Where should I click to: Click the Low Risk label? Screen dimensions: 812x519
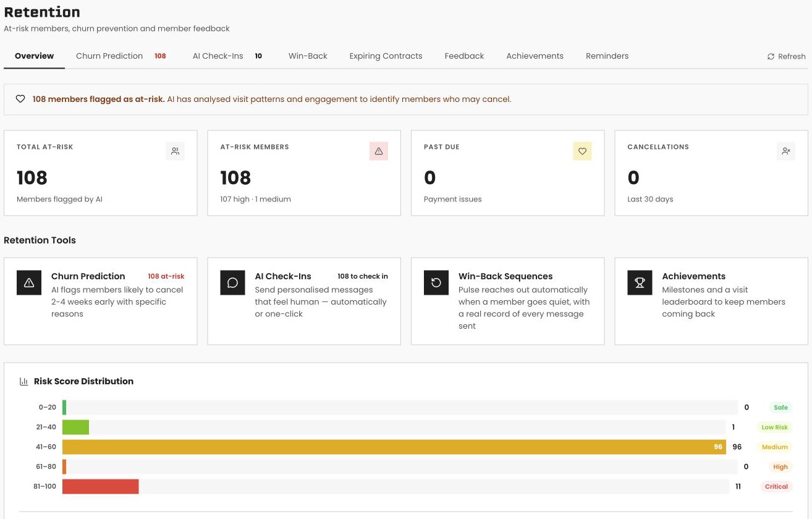point(774,427)
